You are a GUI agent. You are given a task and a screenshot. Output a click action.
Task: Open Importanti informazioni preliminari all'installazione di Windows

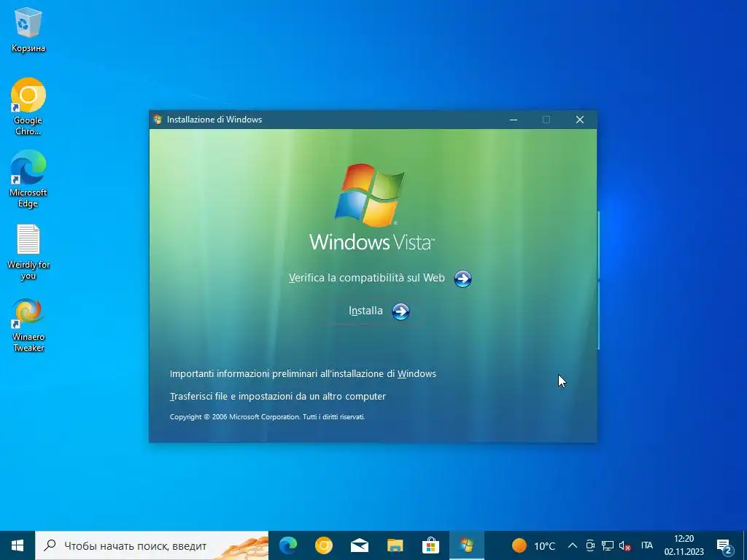pos(303,374)
